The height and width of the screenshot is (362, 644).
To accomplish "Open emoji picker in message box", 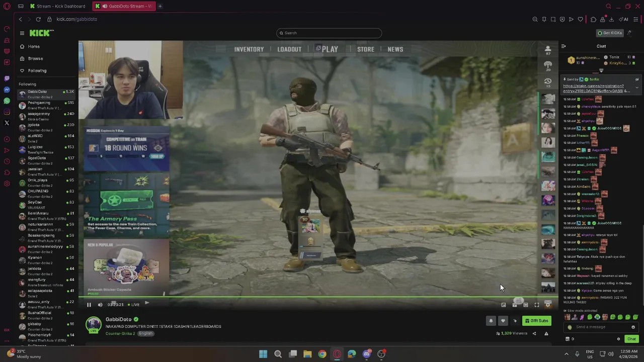I will (x=633, y=327).
